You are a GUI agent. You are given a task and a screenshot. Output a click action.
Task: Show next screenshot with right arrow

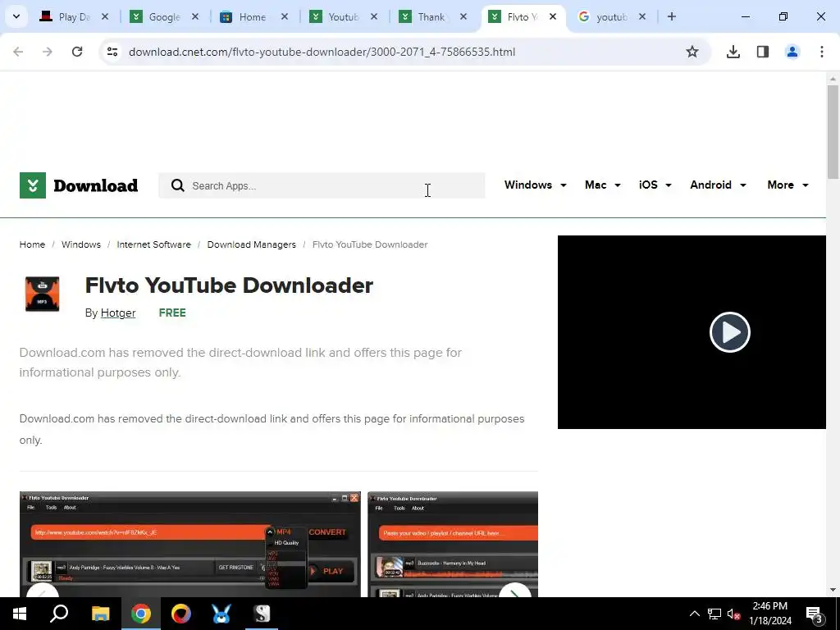[515, 591]
